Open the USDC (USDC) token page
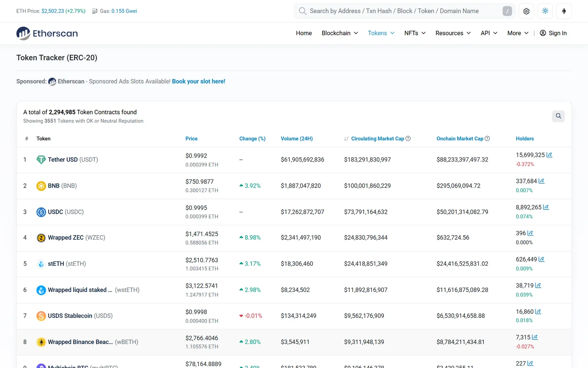 [66, 212]
